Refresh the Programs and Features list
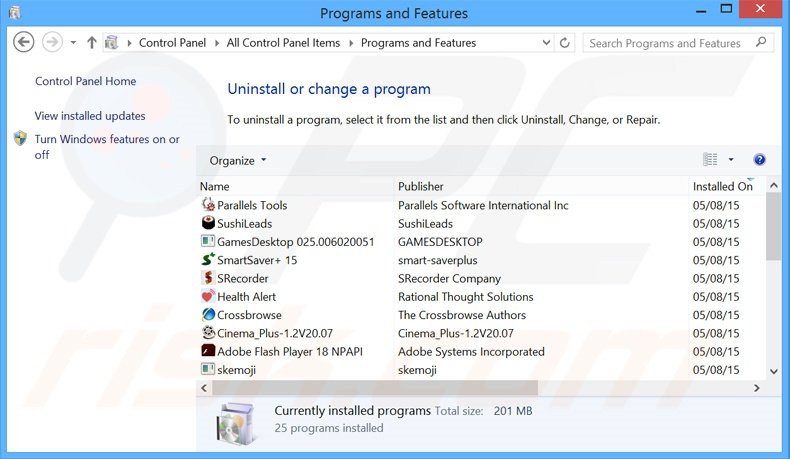Viewport: 790px width, 459px height. (x=565, y=43)
